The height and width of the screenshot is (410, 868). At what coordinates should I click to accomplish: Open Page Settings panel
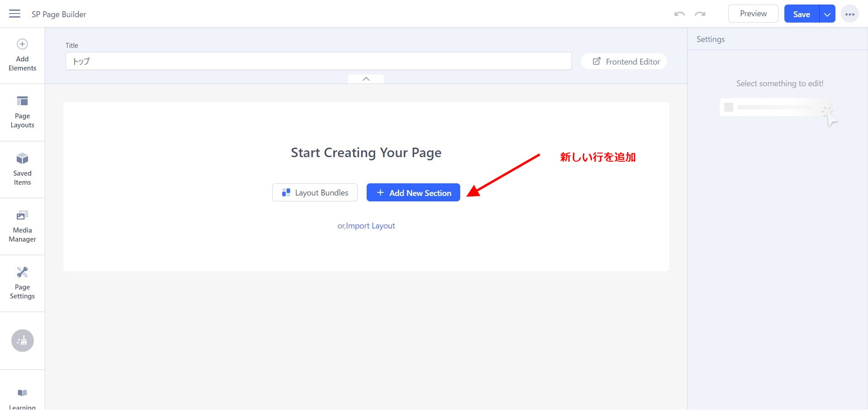point(22,283)
